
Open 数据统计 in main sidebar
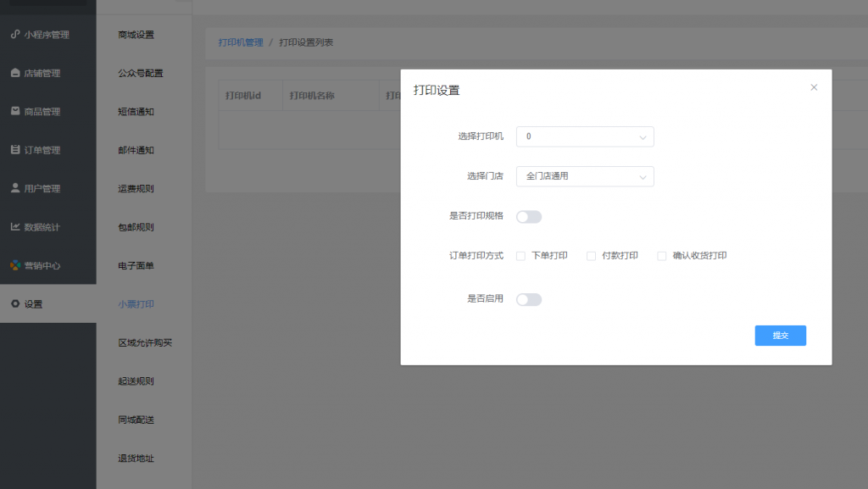click(x=48, y=227)
